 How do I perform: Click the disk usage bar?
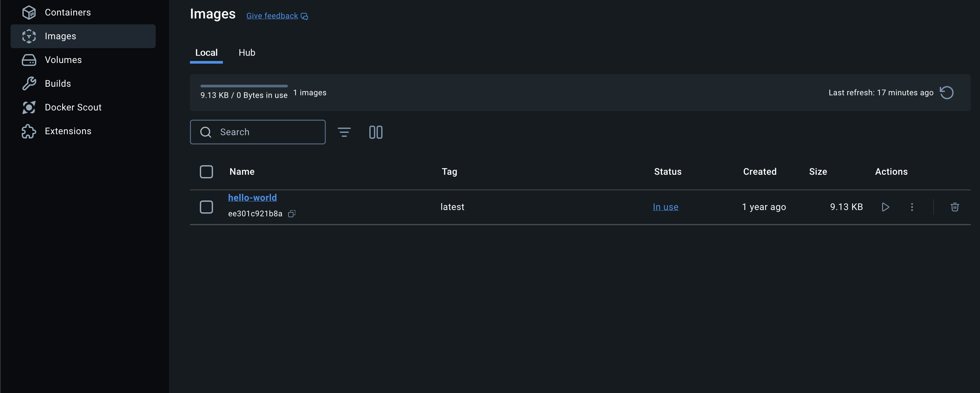(x=244, y=86)
